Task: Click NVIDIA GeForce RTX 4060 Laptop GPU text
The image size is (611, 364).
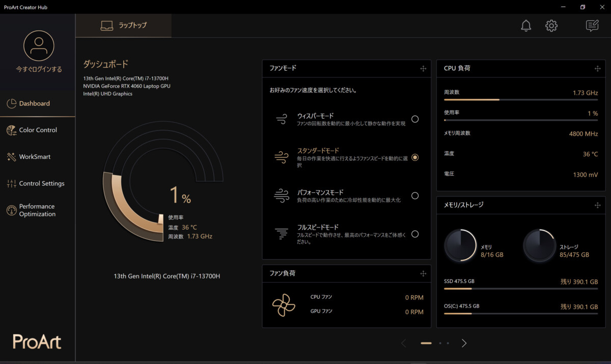Action: pyautogui.click(x=127, y=86)
